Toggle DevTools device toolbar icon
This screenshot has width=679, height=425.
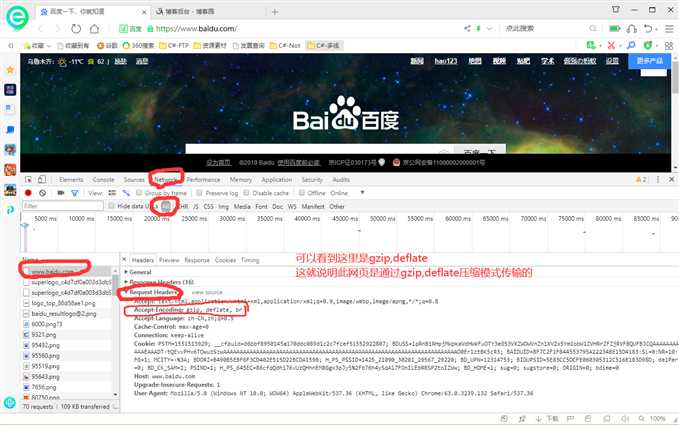pyautogui.click(x=42, y=179)
